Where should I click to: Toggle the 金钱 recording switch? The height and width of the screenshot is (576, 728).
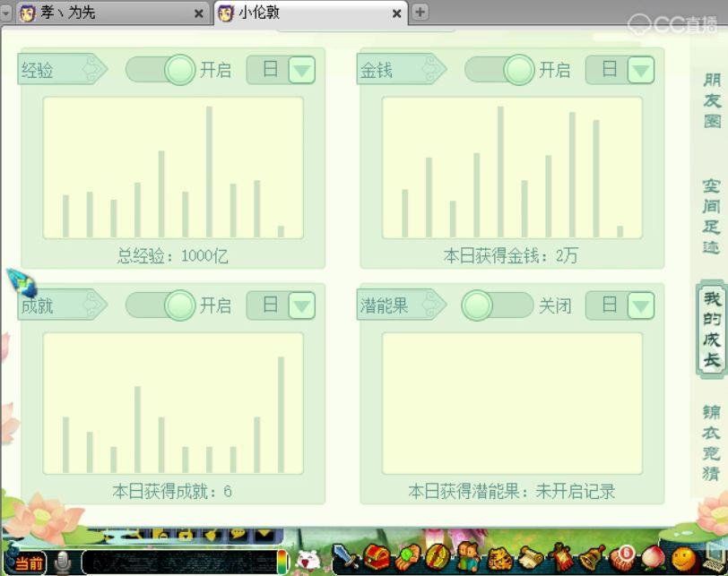click(x=499, y=70)
